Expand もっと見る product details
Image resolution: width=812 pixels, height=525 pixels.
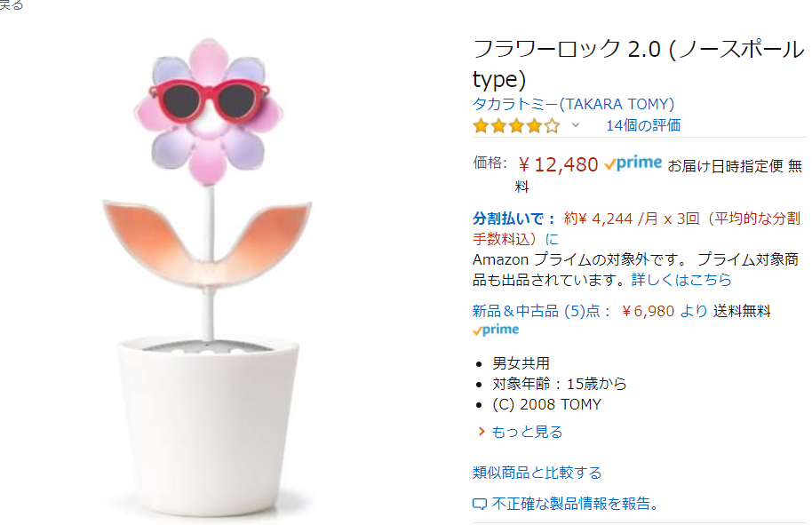click(527, 432)
